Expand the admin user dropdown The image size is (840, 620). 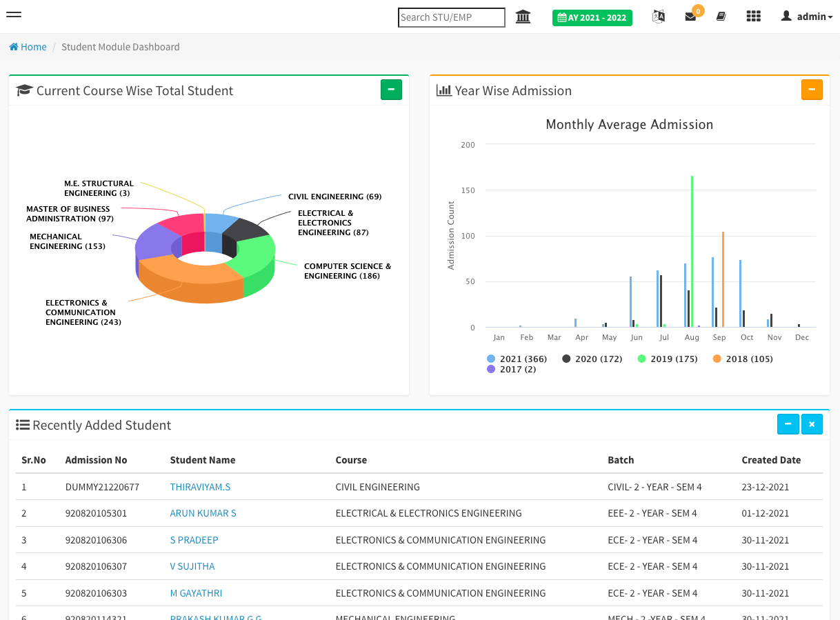pyautogui.click(x=807, y=17)
